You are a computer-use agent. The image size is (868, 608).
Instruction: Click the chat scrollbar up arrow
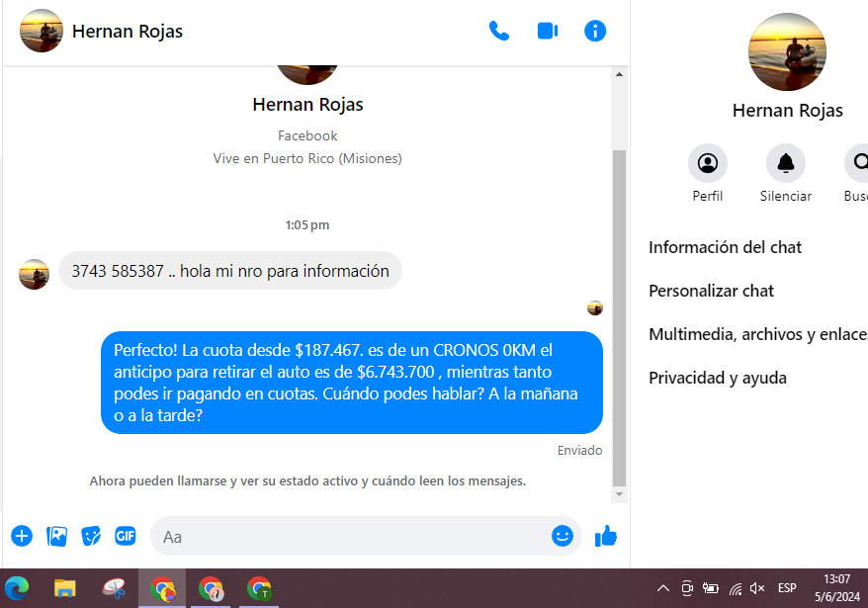point(619,74)
